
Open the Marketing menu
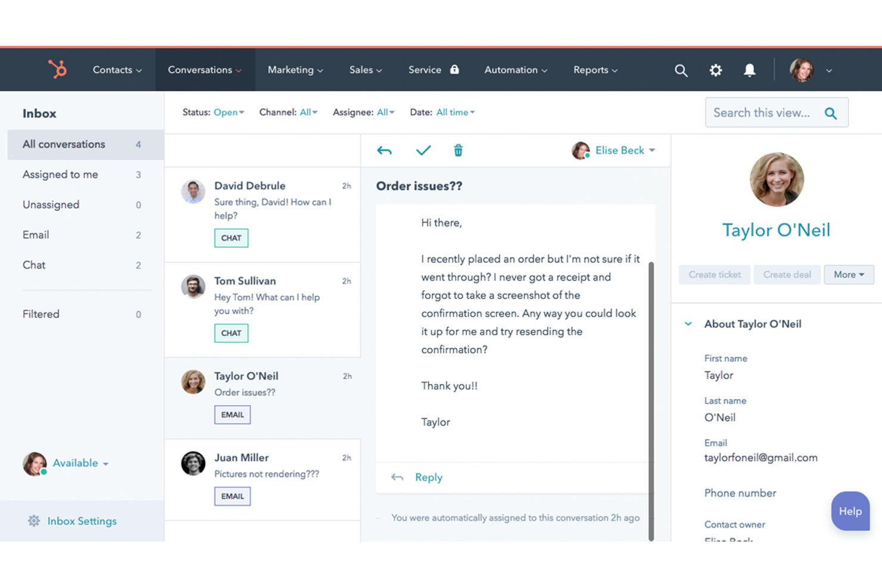pyautogui.click(x=295, y=70)
